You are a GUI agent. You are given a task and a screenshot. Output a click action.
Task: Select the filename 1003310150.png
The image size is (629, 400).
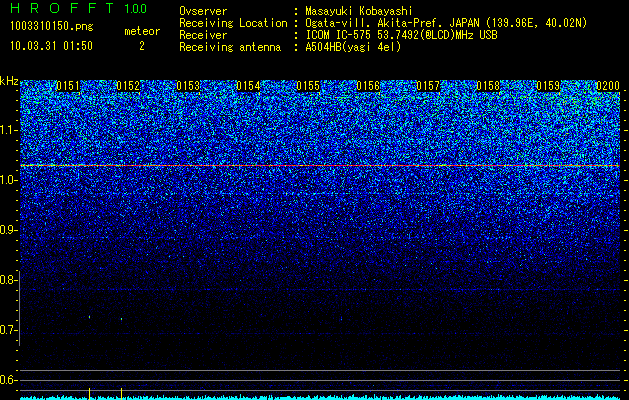point(52,26)
